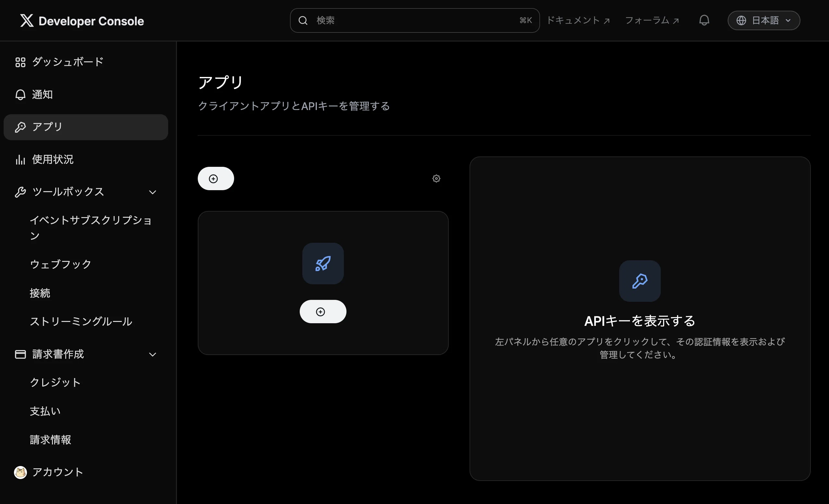Open 請求書作成 sidebar item
Image resolution: width=829 pixels, height=504 pixels.
[86, 354]
